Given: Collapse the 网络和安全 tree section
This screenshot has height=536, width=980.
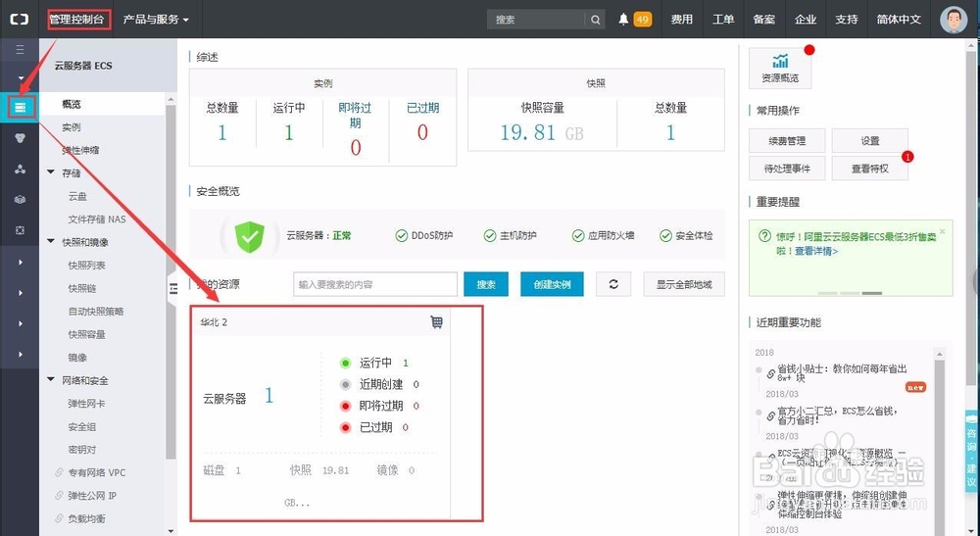Looking at the screenshot, I should tap(51, 380).
